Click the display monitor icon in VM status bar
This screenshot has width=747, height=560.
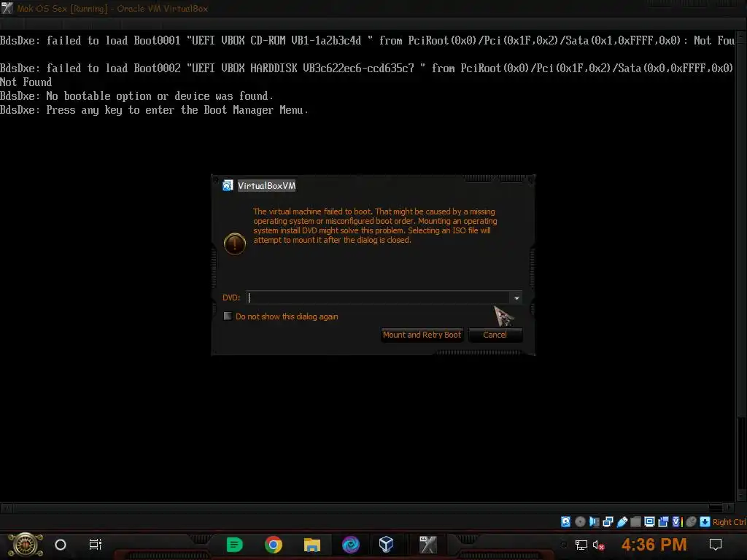point(649,522)
